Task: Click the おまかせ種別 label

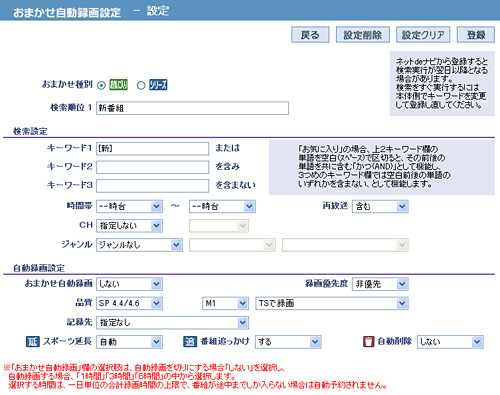Action: pyautogui.click(x=67, y=84)
